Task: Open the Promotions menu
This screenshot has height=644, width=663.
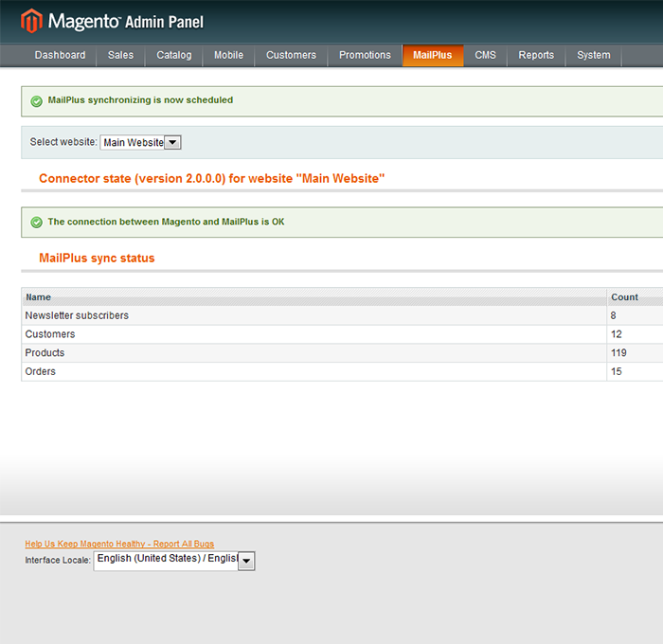Action: click(x=365, y=55)
